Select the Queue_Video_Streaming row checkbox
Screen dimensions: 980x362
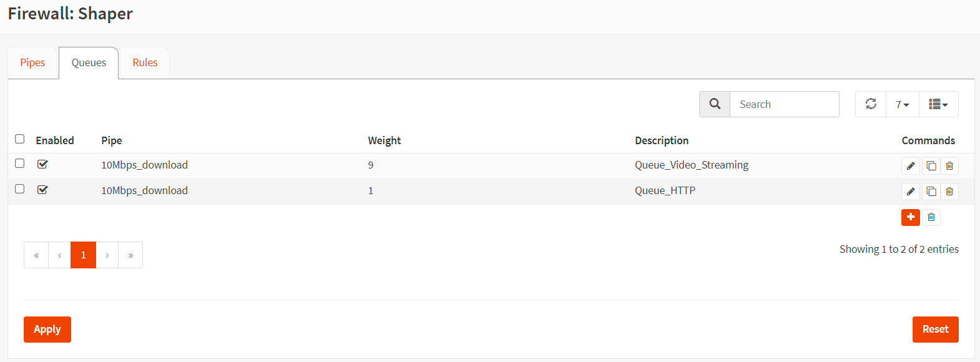pyautogui.click(x=20, y=164)
